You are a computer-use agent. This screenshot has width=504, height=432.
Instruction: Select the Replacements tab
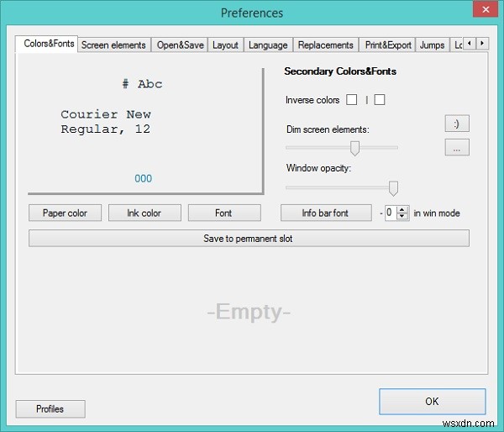pos(326,45)
